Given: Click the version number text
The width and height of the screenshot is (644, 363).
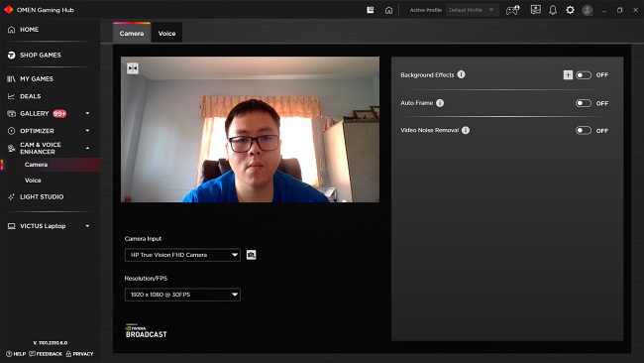Looking at the screenshot, I should click(x=51, y=343).
